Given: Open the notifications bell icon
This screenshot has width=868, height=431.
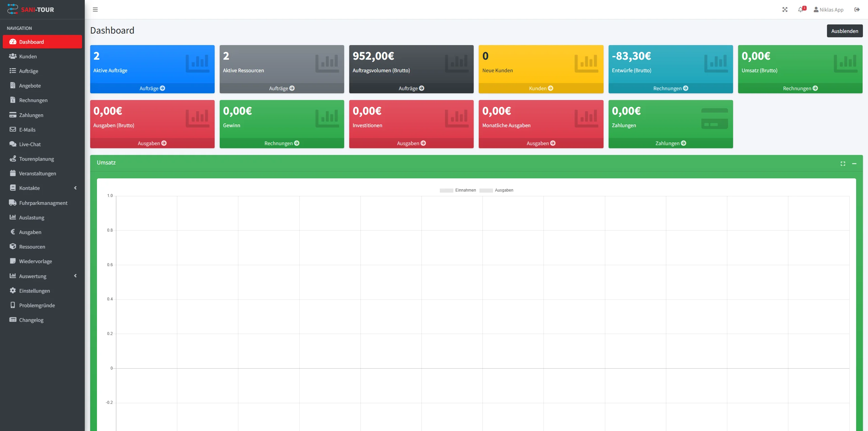Looking at the screenshot, I should click(801, 9).
